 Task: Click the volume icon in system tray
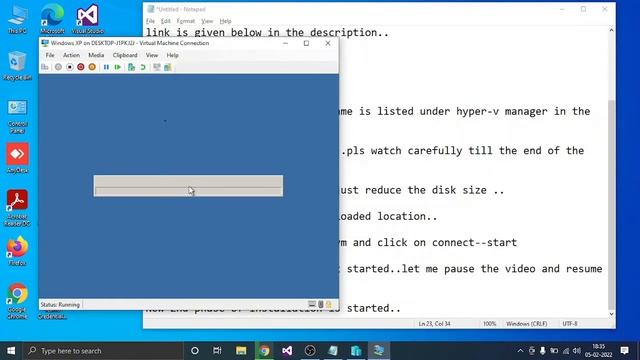coord(577,351)
